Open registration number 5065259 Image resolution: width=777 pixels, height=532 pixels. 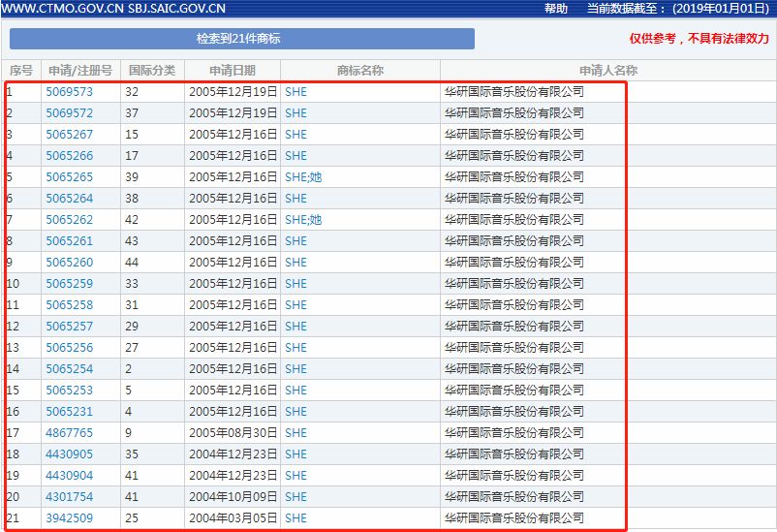point(70,284)
